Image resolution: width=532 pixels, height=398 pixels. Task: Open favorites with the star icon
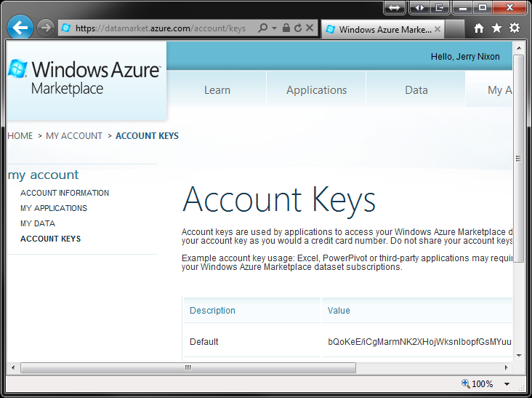[496, 28]
